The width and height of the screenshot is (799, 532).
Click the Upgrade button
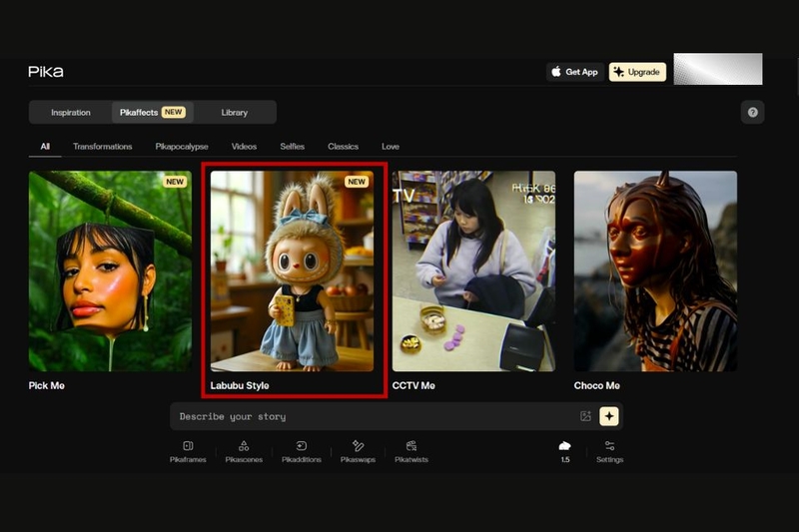(x=637, y=72)
